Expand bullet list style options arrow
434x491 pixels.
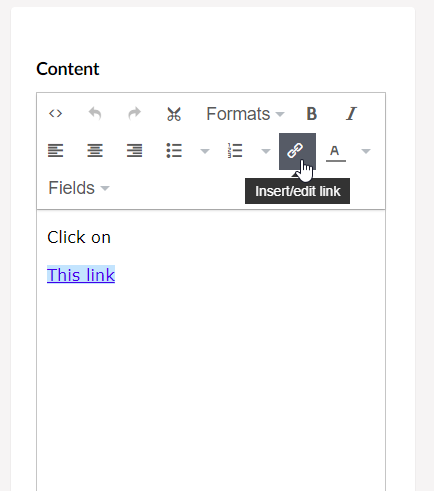pyautogui.click(x=205, y=151)
